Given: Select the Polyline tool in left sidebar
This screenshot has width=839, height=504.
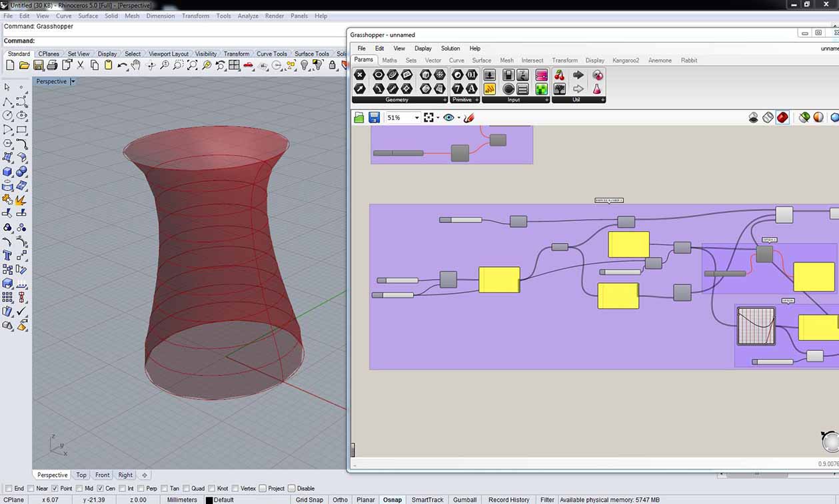Looking at the screenshot, I should point(7,102).
